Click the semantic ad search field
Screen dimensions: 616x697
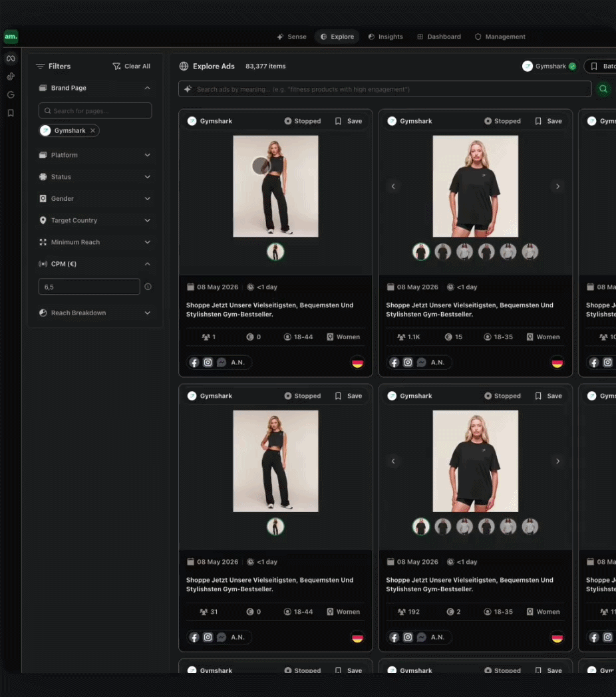click(x=385, y=89)
